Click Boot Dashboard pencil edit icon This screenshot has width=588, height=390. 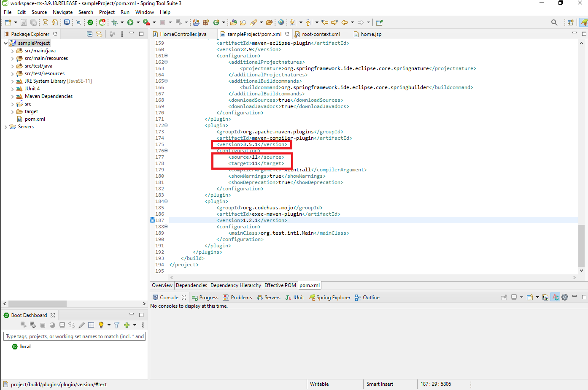[81, 325]
